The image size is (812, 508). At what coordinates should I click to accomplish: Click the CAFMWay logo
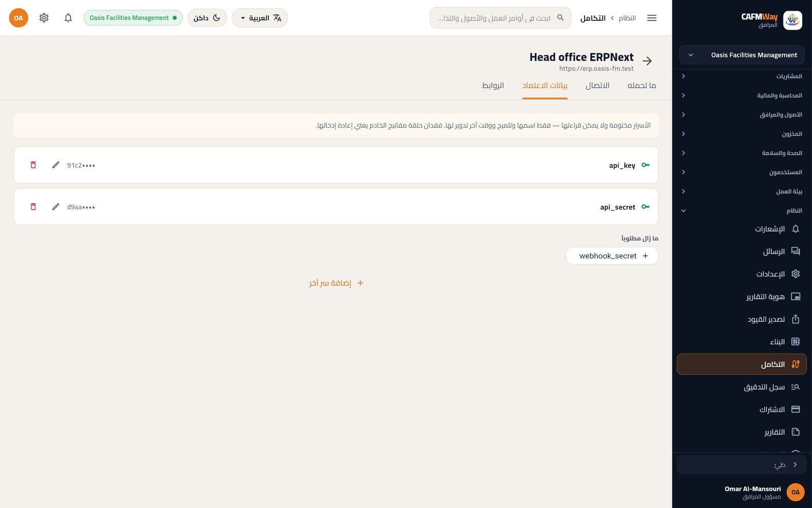tap(792, 20)
